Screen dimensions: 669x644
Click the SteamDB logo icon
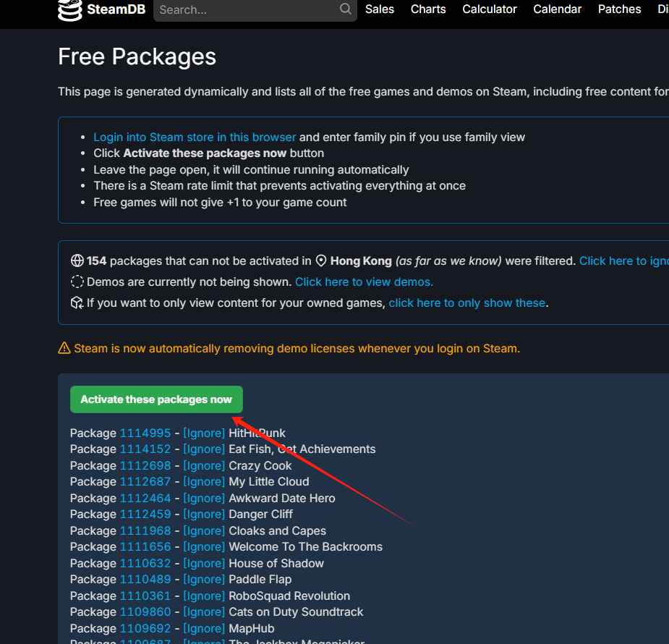point(69,9)
